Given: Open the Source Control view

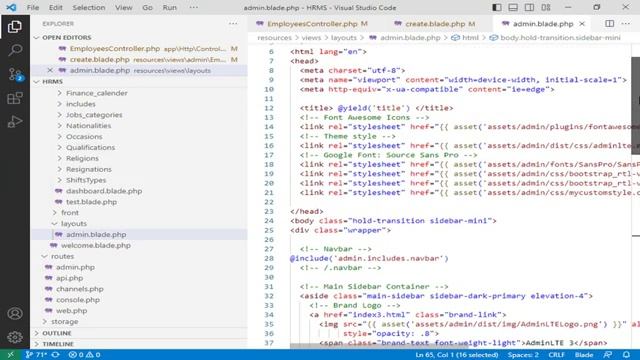Looking at the screenshot, I should (15, 74).
